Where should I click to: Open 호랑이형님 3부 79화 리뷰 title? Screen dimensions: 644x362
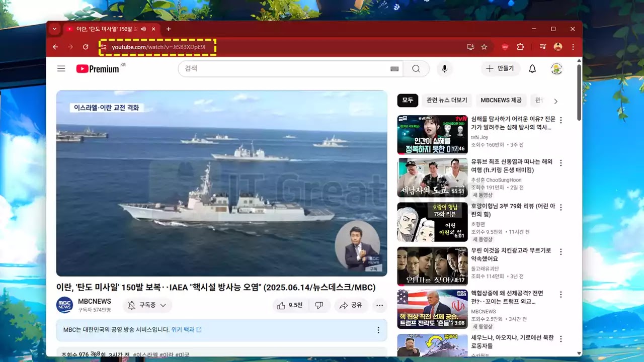(513, 210)
